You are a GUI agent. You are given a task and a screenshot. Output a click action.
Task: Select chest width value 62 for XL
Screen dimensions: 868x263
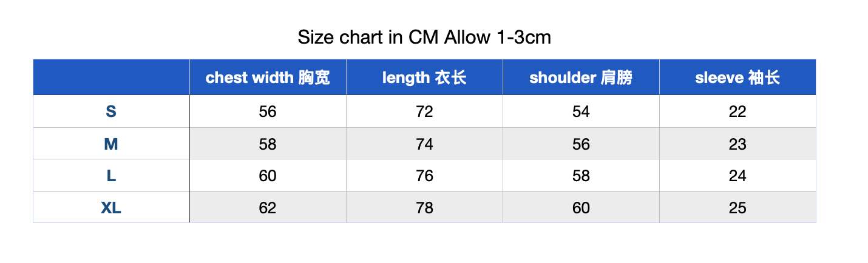(x=268, y=207)
